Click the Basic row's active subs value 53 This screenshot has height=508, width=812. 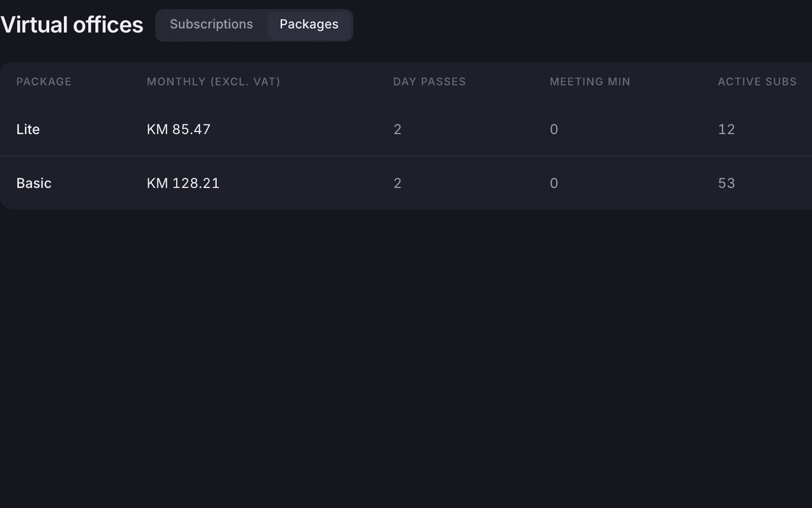point(727,183)
